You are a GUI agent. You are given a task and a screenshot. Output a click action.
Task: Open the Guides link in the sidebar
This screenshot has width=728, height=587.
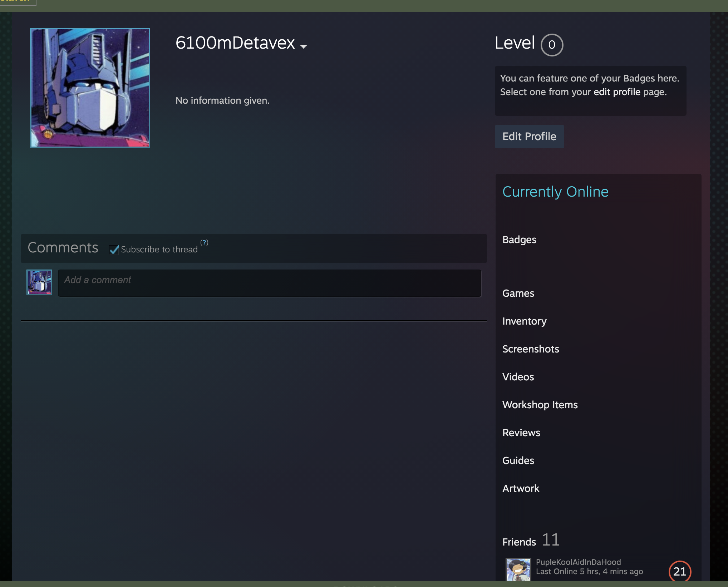[x=518, y=460]
